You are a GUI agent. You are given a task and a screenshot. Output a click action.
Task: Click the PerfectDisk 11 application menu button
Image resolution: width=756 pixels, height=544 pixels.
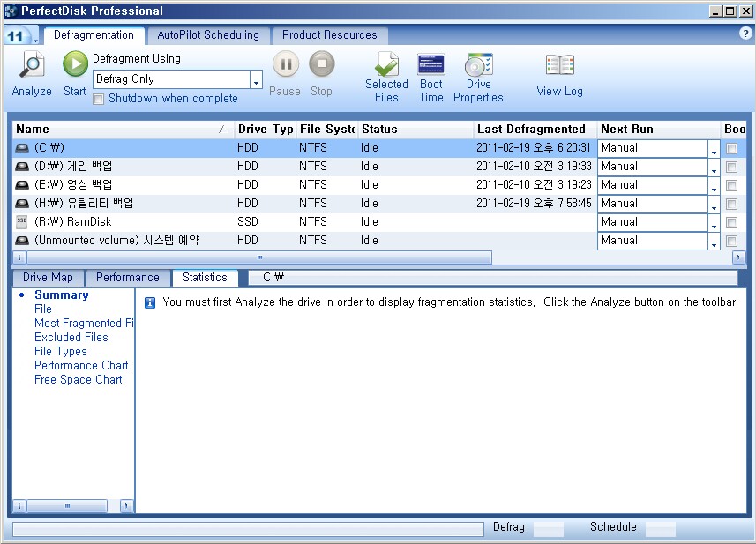(x=19, y=35)
